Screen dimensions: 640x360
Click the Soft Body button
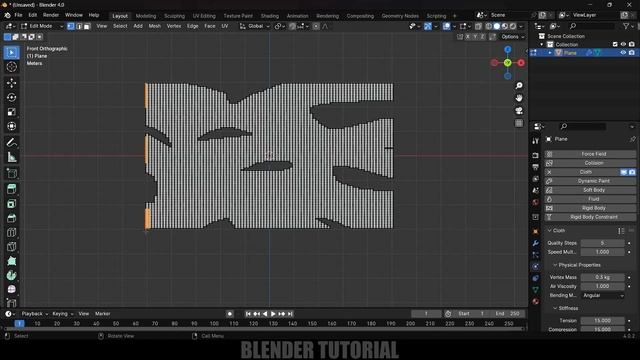pyautogui.click(x=590, y=190)
